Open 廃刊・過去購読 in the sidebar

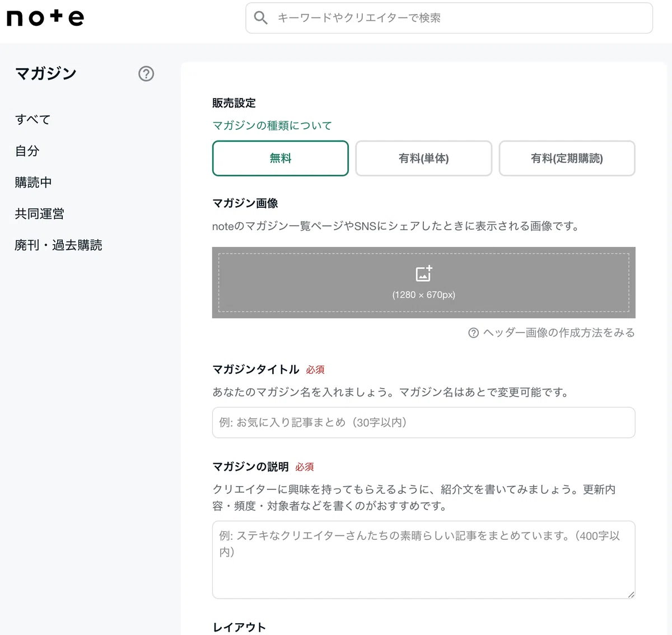point(58,245)
